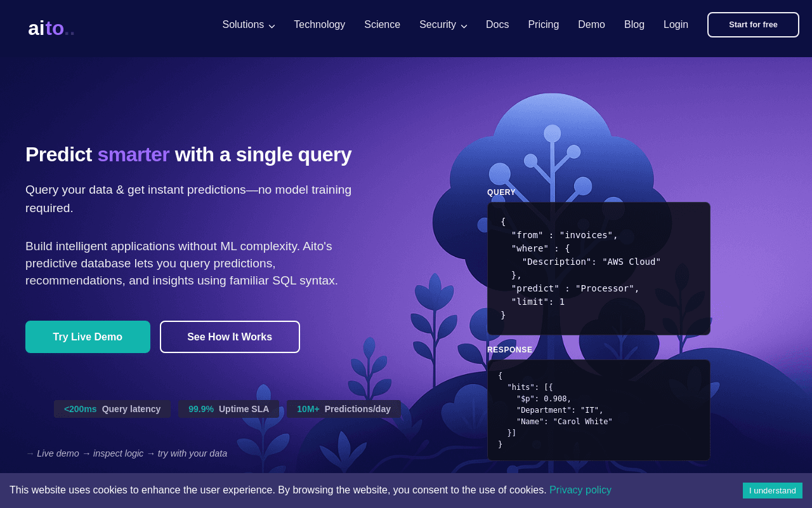This screenshot has width=812, height=508.
Task: Click the 99.9% Uptime SLA badge
Action: (x=229, y=409)
